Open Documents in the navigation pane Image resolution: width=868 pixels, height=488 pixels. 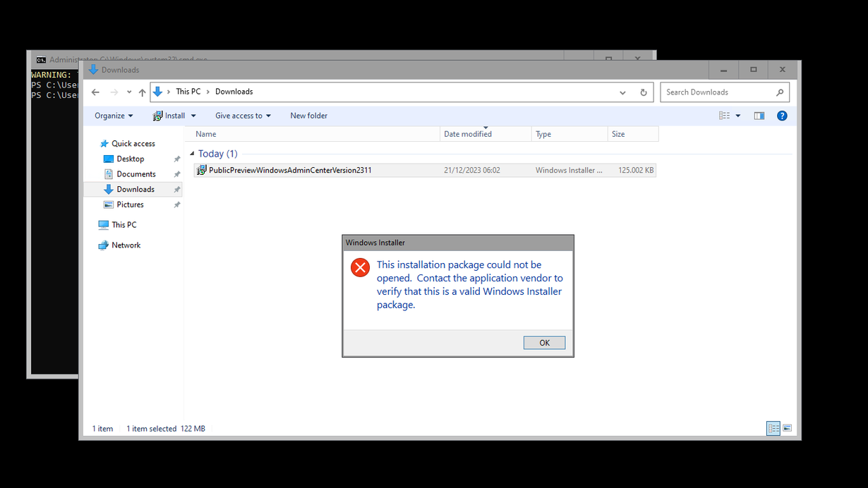click(x=136, y=174)
